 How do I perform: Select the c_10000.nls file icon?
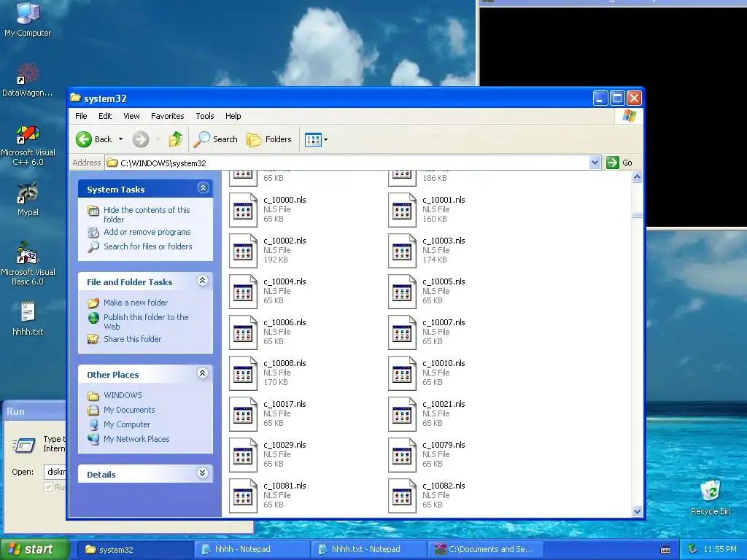coord(243,210)
